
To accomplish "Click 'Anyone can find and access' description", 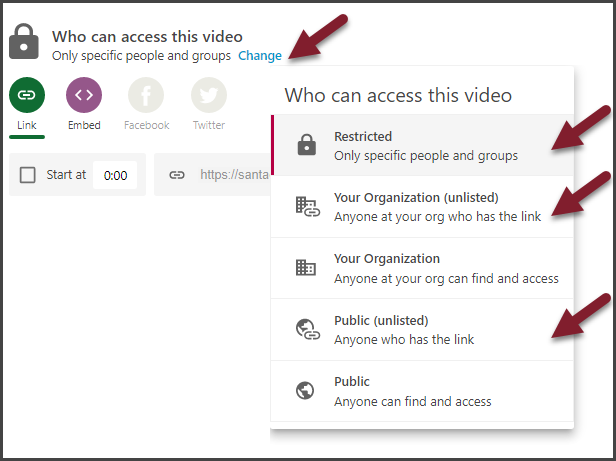I will point(412,402).
